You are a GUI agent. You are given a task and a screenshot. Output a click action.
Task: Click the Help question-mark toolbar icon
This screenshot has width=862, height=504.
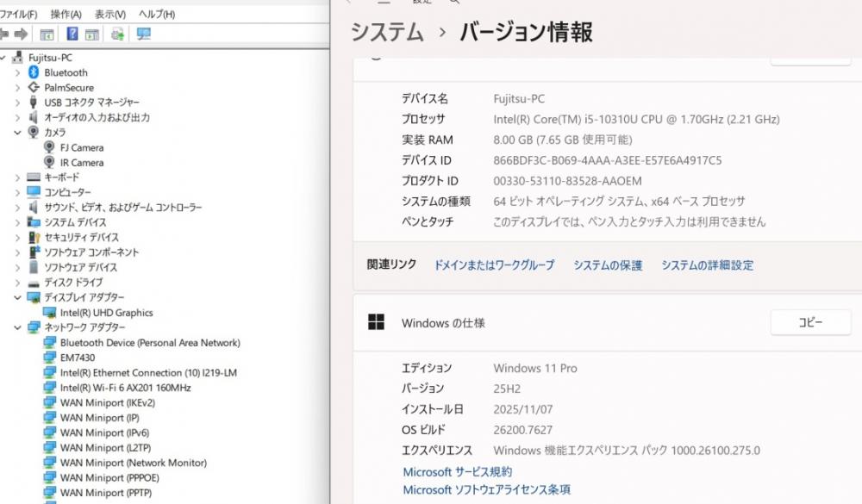point(72,34)
